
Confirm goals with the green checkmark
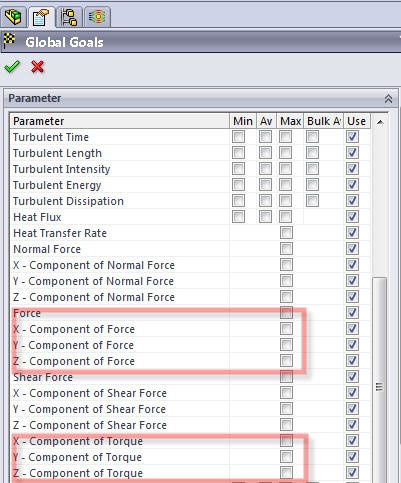tap(12, 67)
